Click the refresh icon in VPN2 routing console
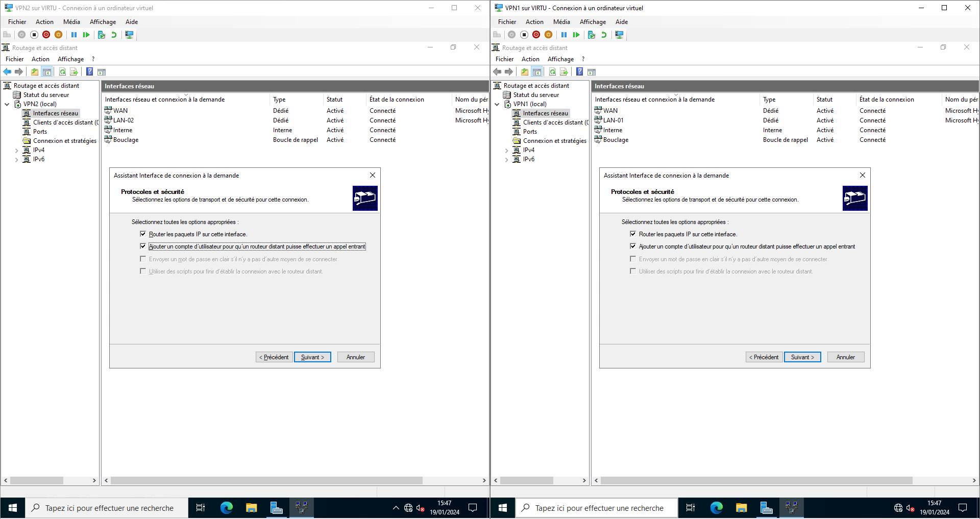 tap(62, 72)
